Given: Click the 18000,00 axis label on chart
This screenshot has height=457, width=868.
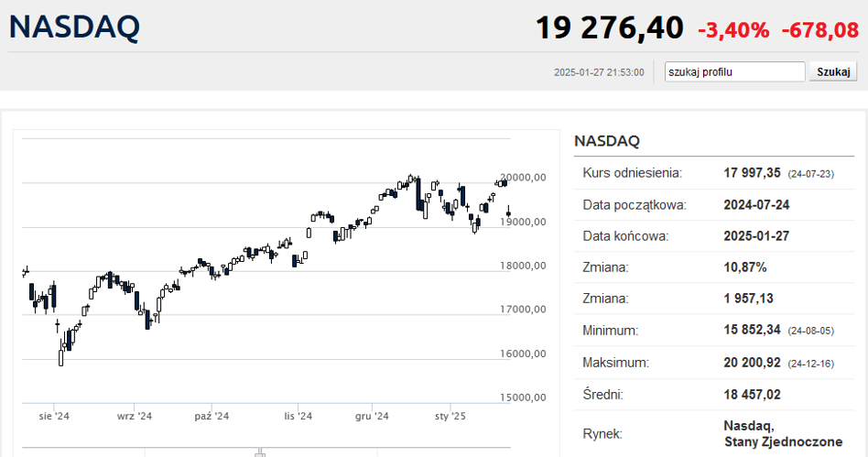Looking at the screenshot, I should 523,266.
